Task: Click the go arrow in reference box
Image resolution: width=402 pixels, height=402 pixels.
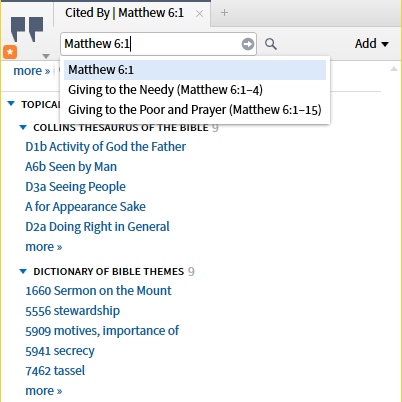Action: pyautogui.click(x=247, y=44)
